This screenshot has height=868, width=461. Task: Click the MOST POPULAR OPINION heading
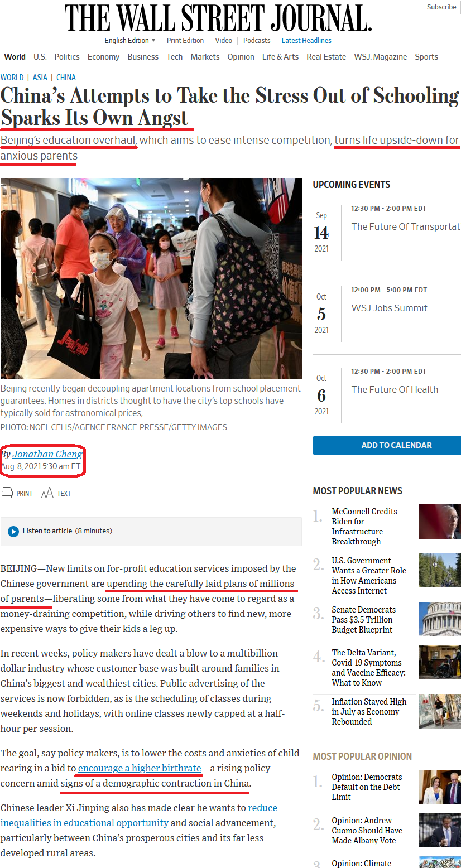click(x=363, y=756)
